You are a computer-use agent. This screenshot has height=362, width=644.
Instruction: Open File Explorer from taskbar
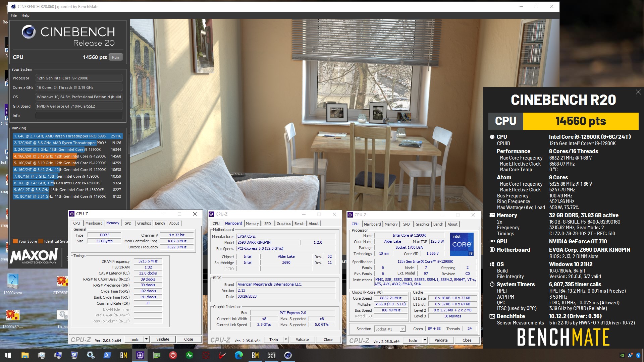[25, 355]
